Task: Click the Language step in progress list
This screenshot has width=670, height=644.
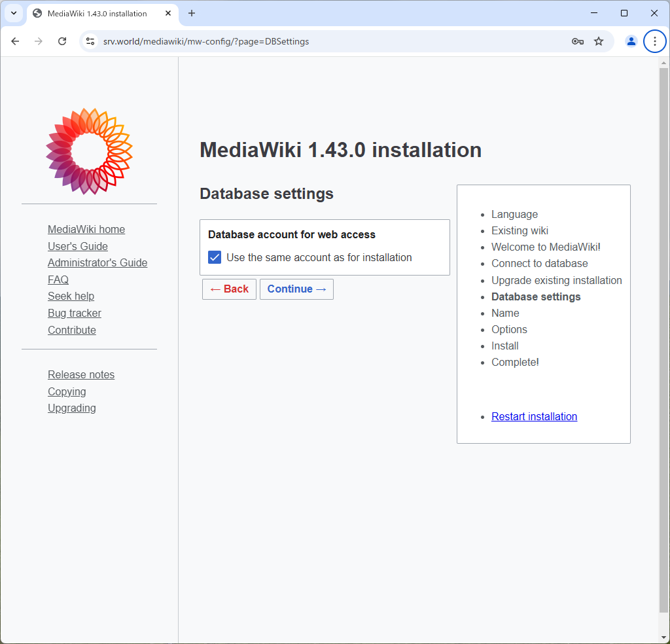Action: (x=514, y=215)
